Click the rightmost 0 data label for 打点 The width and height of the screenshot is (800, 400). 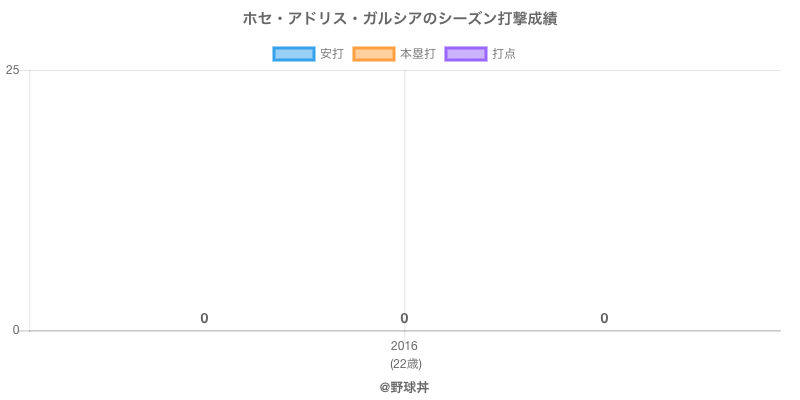point(604,318)
